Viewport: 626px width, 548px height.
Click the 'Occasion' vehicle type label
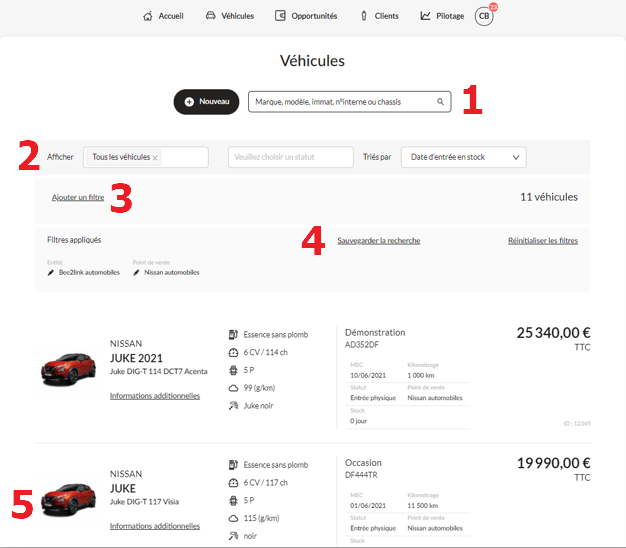coord(363,463)
